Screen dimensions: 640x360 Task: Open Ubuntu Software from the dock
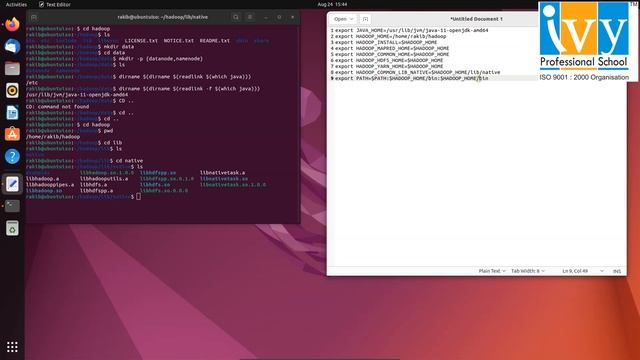pyautogui.click(x=12, y=134)
